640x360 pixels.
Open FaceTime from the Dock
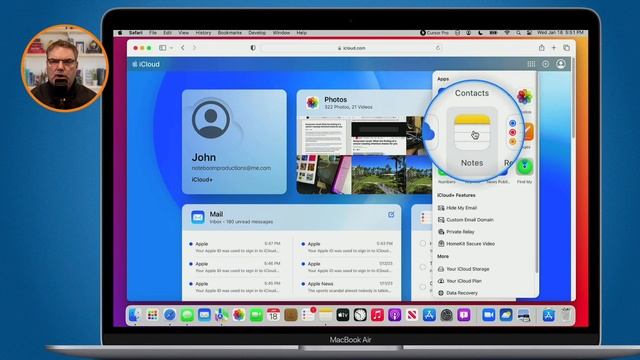point(256,315)
